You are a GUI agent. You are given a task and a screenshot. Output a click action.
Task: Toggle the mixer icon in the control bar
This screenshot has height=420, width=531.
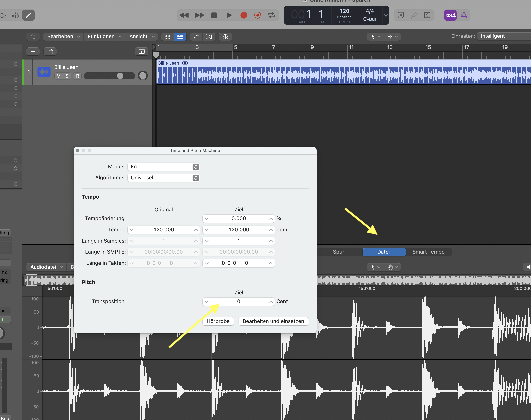pos(15,15)
